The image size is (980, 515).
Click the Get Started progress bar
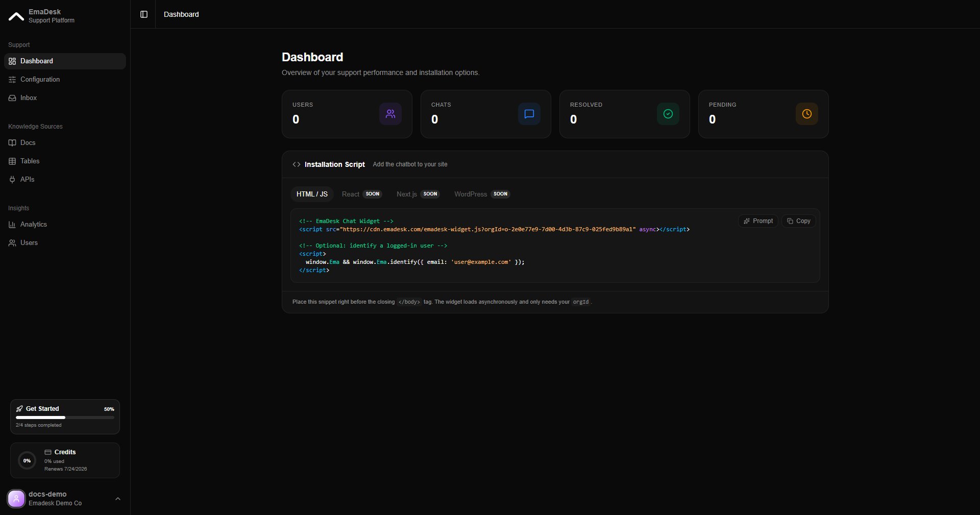(65, 418)
